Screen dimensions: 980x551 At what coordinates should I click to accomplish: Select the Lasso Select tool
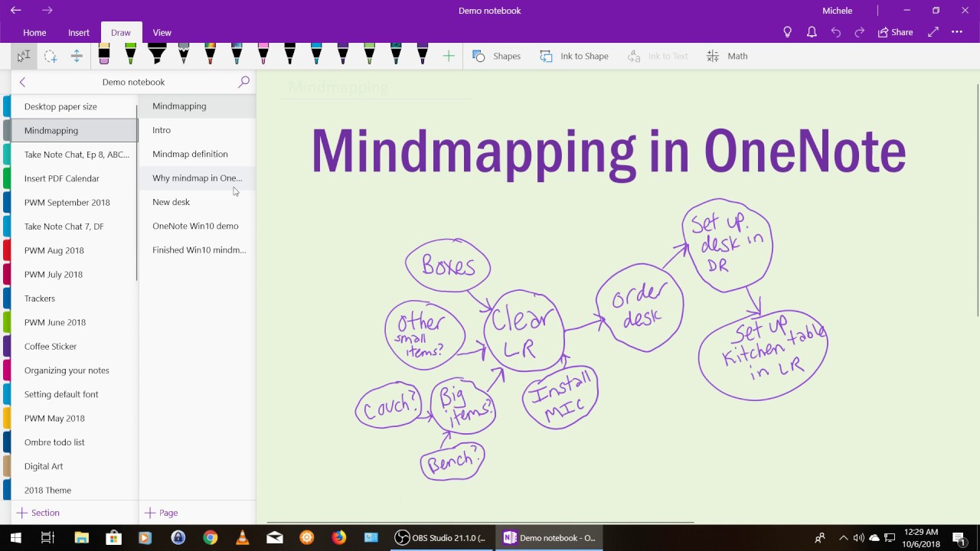click(x=51, y=56)
